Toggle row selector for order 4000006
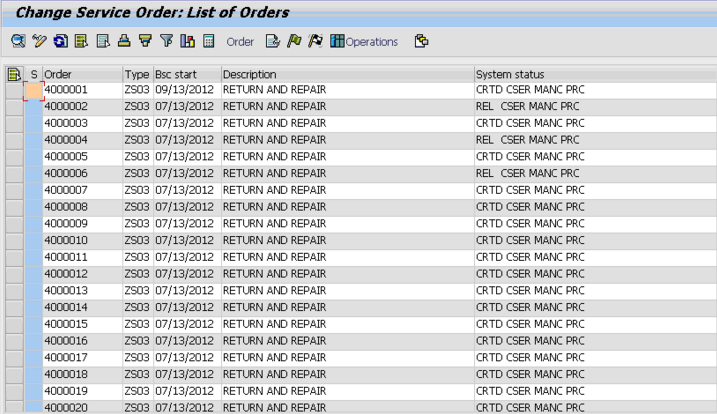Image resolution: width=717 pixels, height=414 pixels. coord(15,173)
